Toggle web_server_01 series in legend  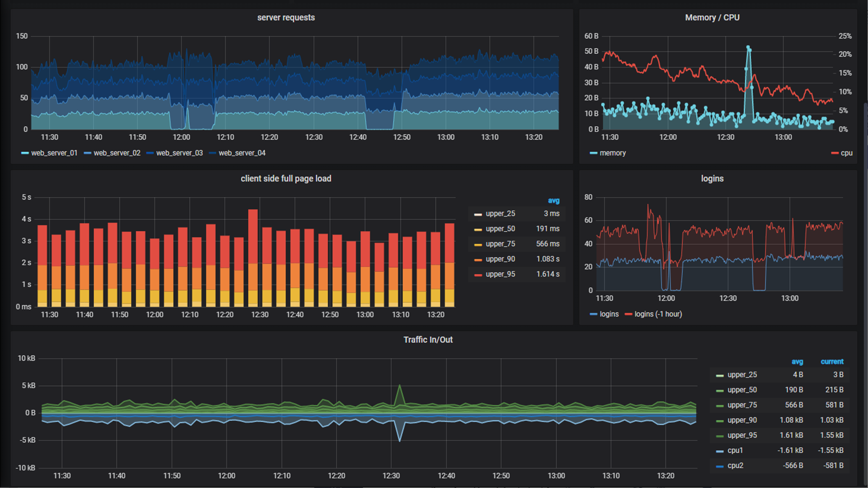click(x=54, y=153)
